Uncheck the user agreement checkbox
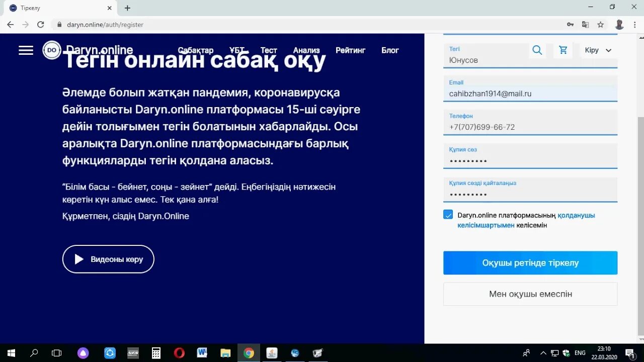The width and height of the screenshot is (644, 362). point(448,215)
